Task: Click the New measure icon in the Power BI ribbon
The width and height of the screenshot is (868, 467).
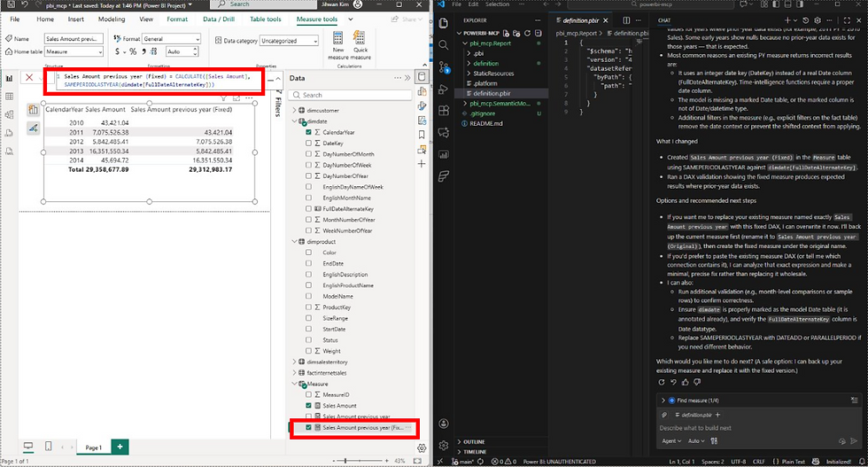Action: (x=337, y=38)
